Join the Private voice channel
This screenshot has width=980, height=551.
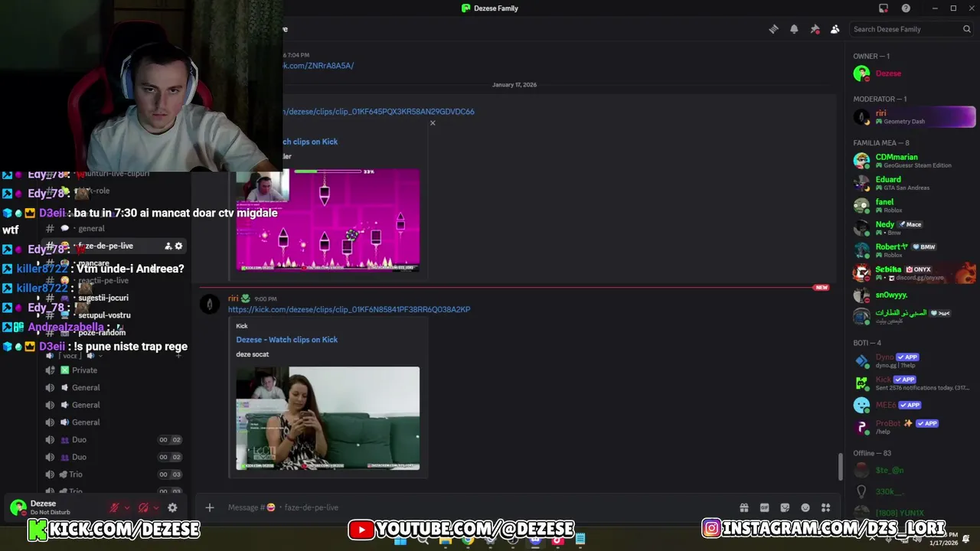pyautogui.click(x=115, y=370)
